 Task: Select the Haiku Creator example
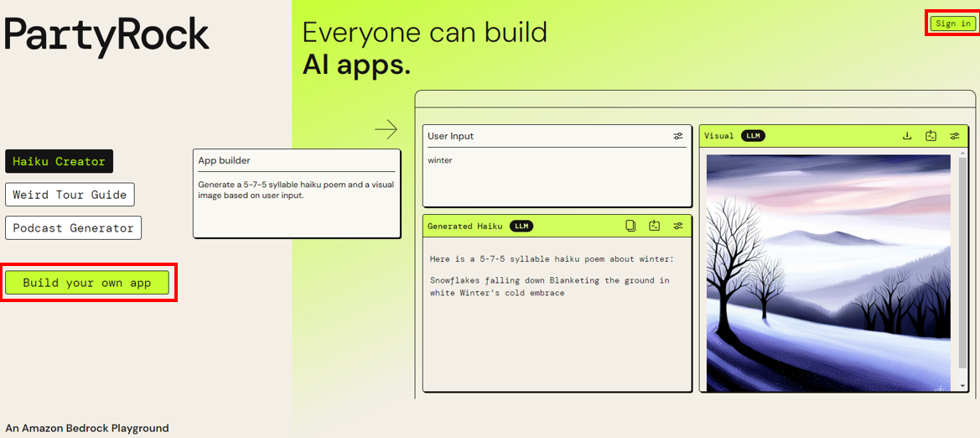point(59,161)
